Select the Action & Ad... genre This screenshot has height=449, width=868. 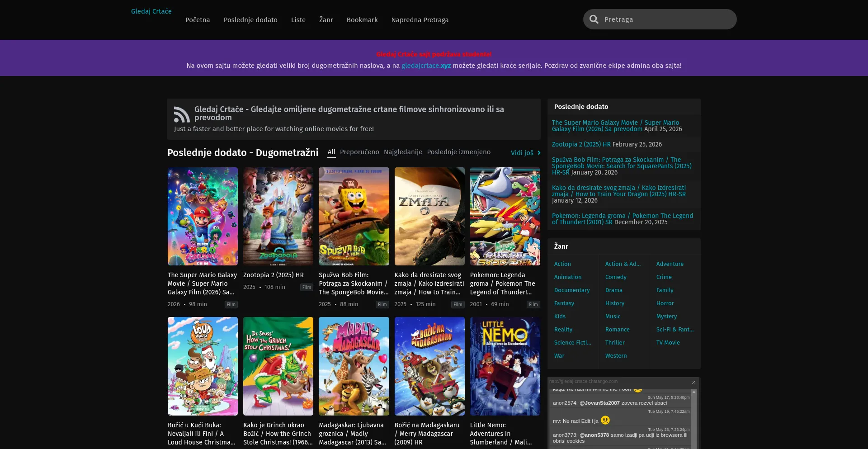[623, 264]
